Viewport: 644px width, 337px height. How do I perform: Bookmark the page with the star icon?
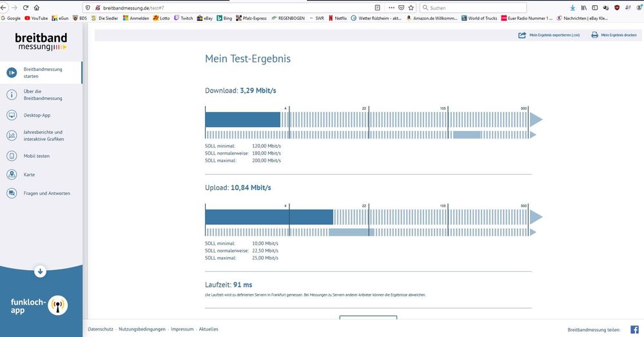click(x=411, y=8)
